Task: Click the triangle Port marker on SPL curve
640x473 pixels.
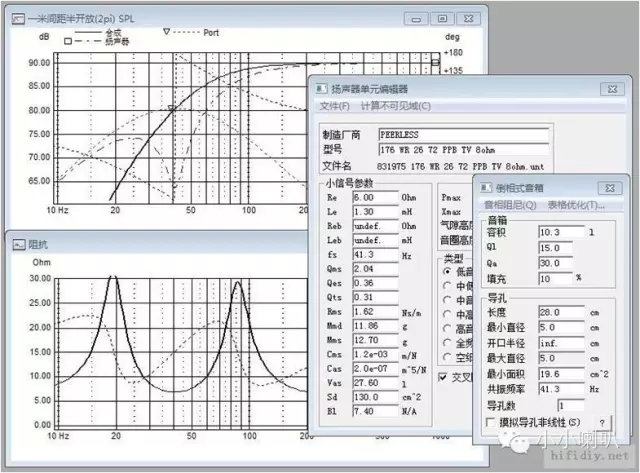Action: (x=171, y=108)
